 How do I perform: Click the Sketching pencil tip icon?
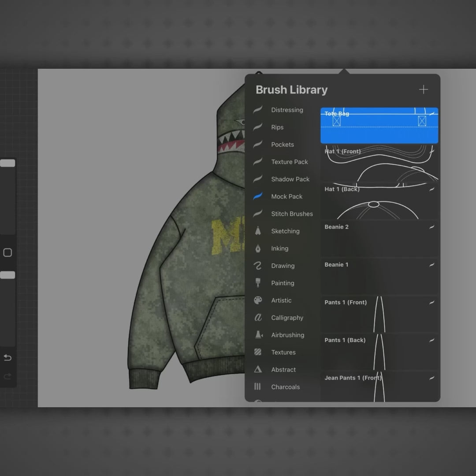(x=258, y=231)
